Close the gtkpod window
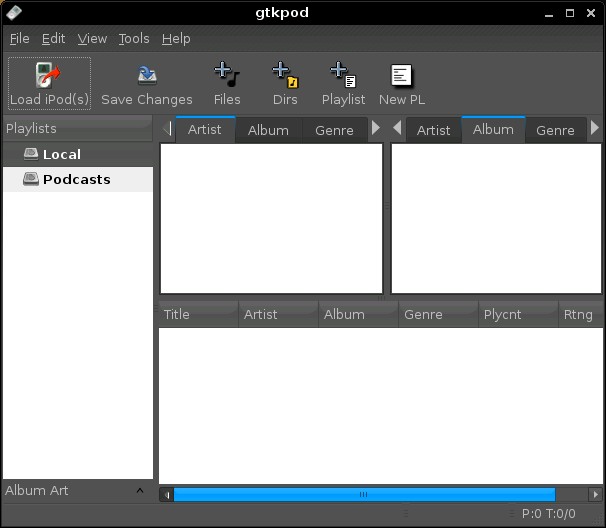This screenshot has height=528, width=606. point(591,13)
